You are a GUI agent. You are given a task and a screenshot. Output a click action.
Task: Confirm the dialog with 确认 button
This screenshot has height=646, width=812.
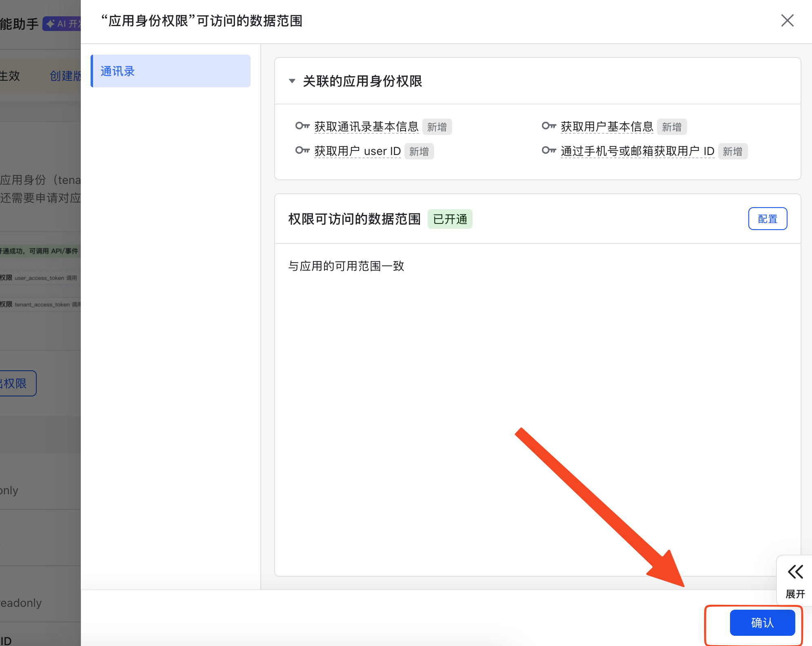click(762, 623)
